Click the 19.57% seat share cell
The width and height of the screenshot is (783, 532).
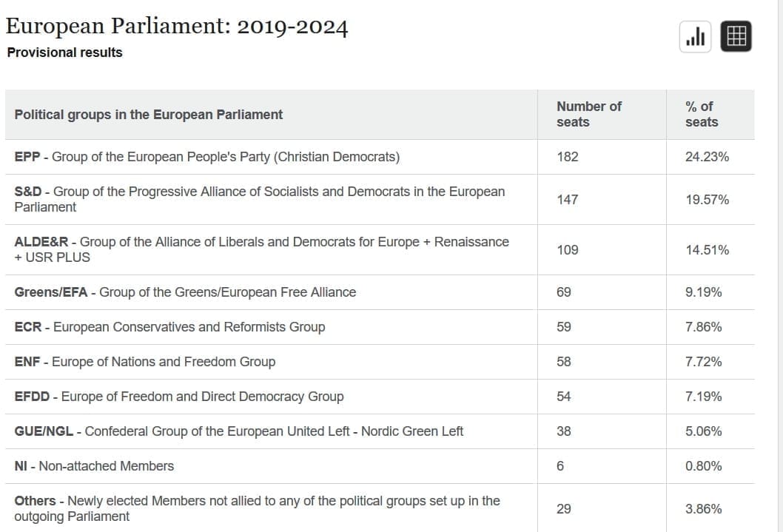(x=707, y=200)
